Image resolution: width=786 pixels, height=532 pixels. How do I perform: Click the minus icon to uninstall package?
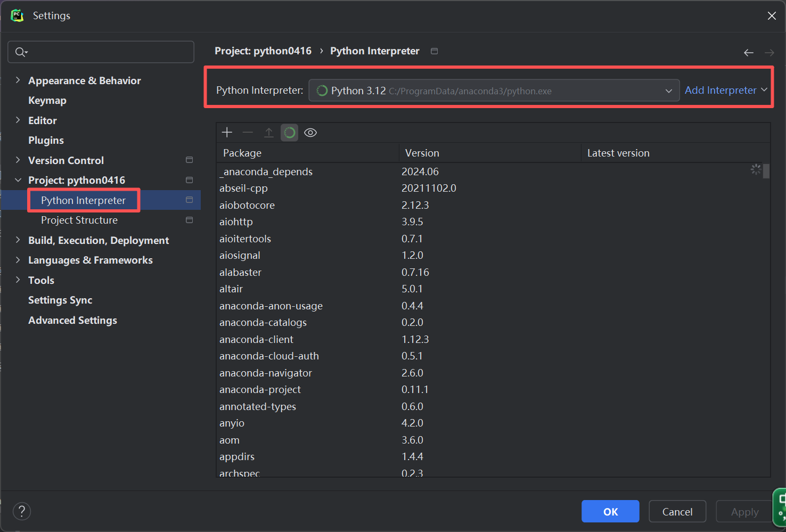pyautogui.click(x=248, y=133)
